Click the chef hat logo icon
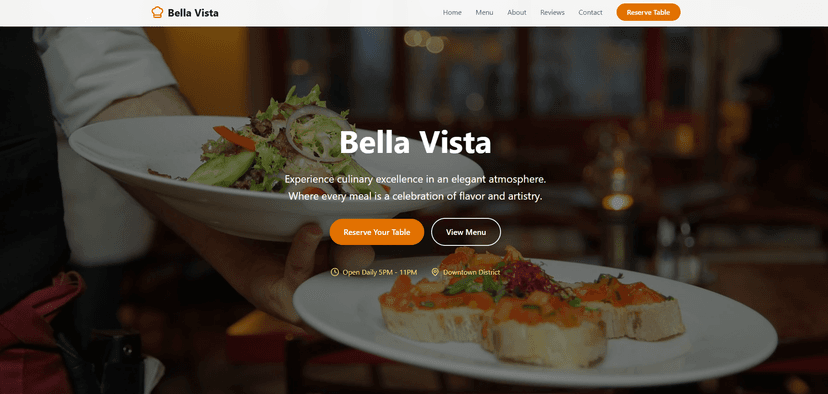Screen dimensions: 828x394 coord(157,12)
